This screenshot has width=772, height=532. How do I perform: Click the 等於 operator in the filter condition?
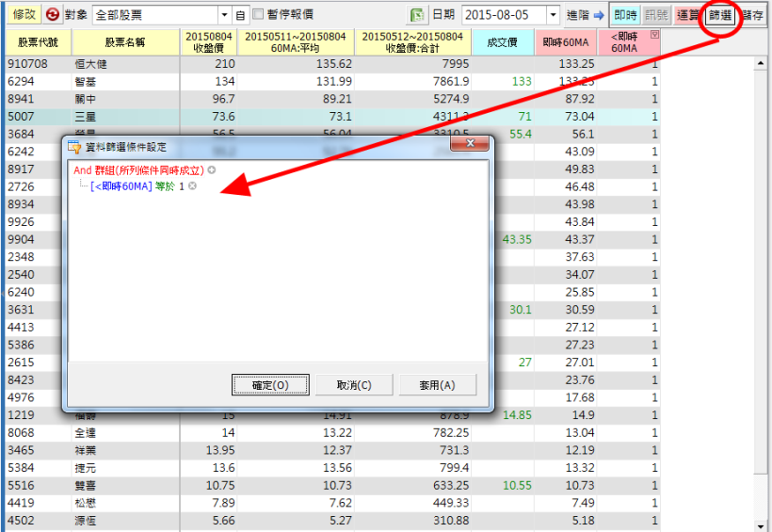click(165, 186)
